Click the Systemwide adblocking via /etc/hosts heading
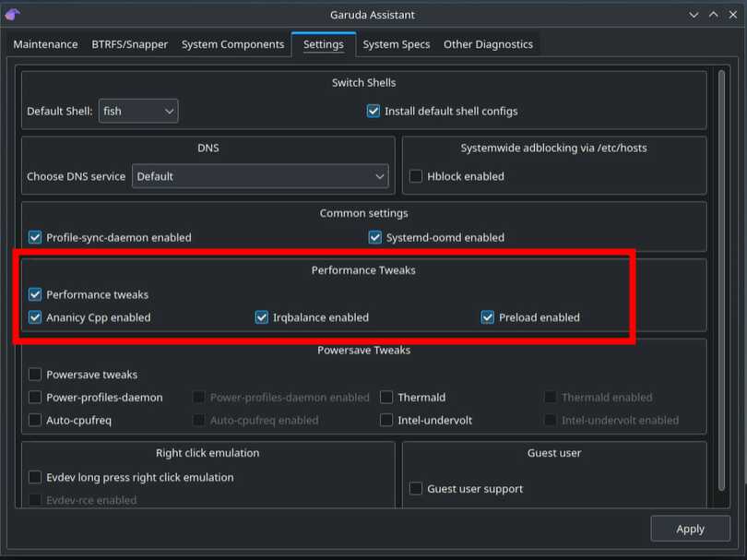Image resolution: width=747 pixels, height=560 pixels. (x=553, y=149)
